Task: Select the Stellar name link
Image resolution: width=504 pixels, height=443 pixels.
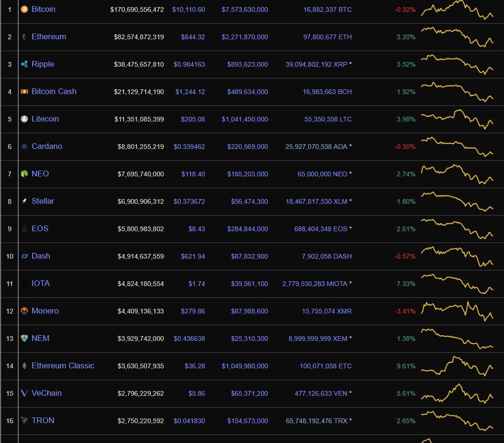Action: tap(43, 201)
